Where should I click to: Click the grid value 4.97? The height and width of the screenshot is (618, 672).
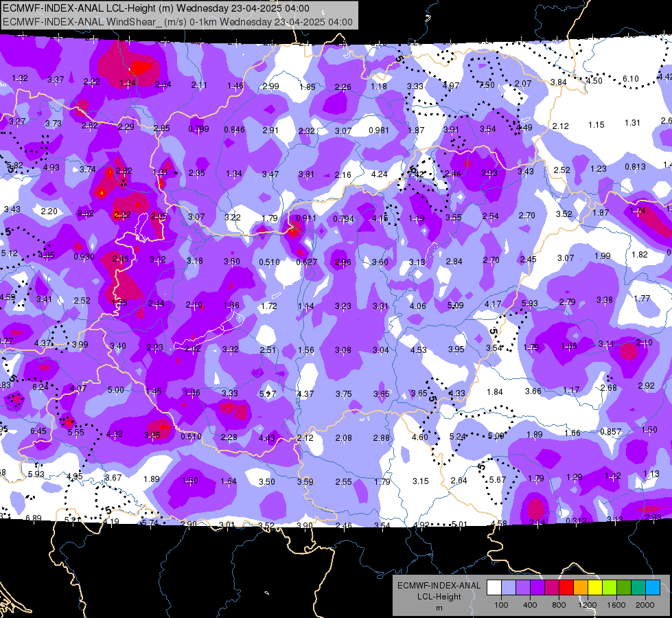pos(451,85)
